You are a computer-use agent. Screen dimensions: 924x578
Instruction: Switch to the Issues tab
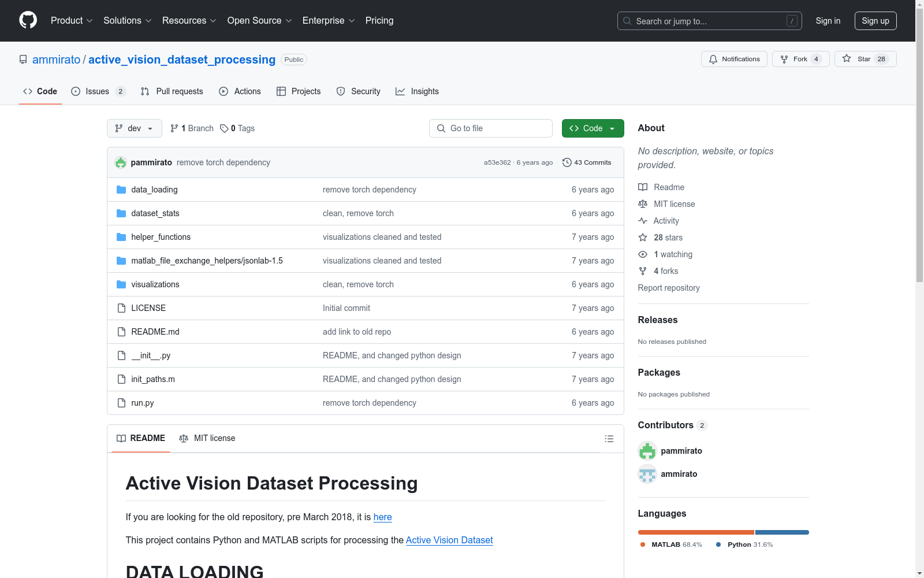pyautogui.click(x=98, y=91)
